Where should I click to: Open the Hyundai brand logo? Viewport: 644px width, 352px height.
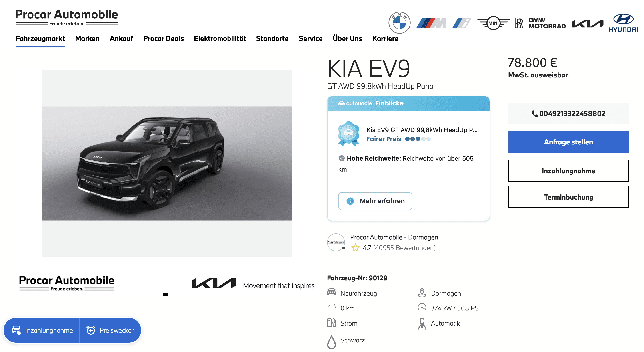pyautogui.click(x=623, y=23)
